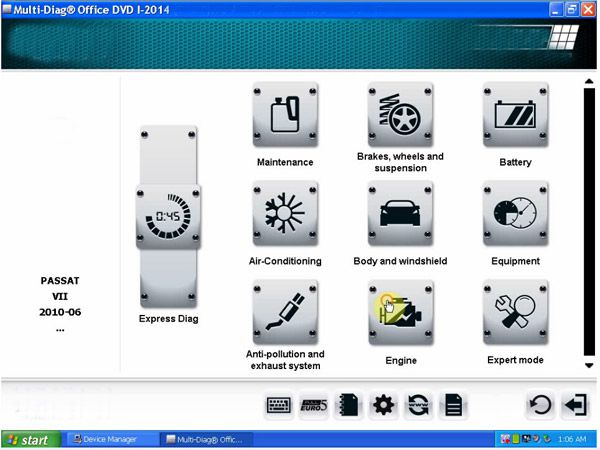
Task: Click the 'Equipment' label text
Action: point(515,261)
